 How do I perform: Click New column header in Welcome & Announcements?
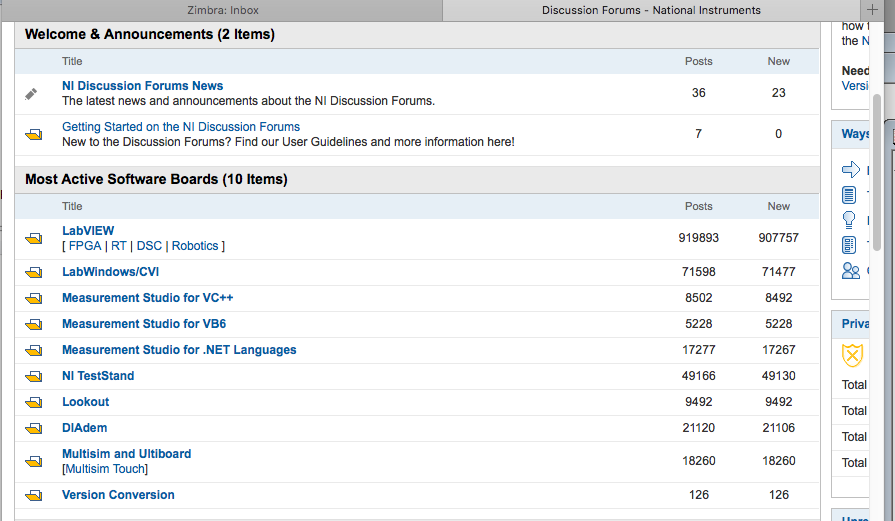[779, 61]
